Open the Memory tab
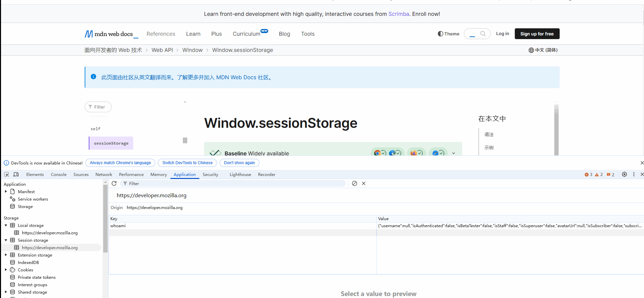The image size is (644, 298). pyautogui.click(x=159, y=174)
